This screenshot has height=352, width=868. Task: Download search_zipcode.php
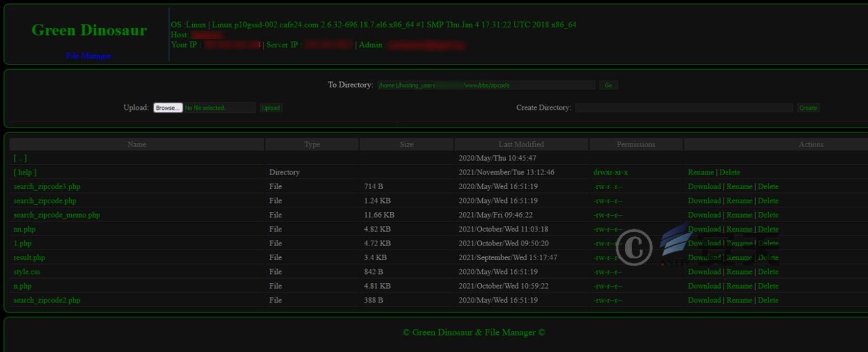704,201
